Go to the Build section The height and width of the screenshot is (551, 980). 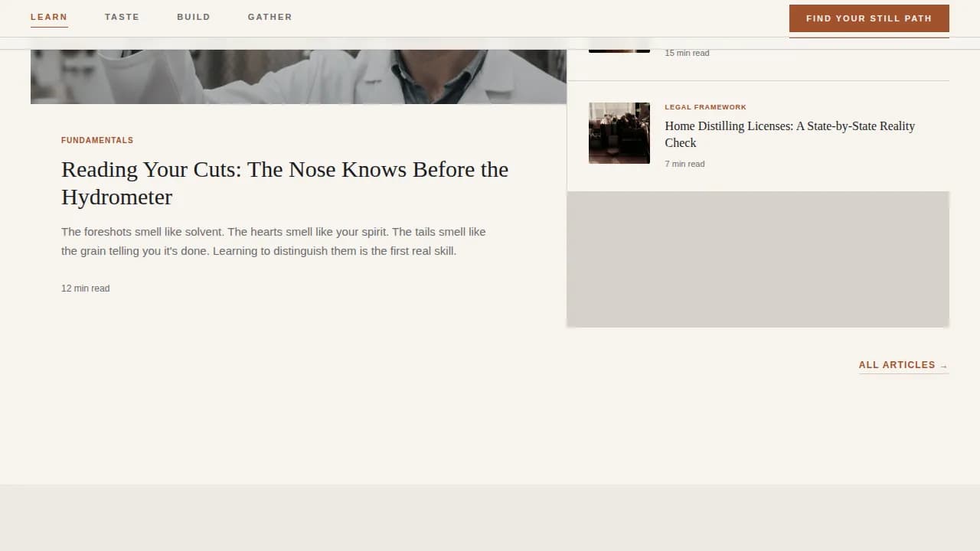pos(194,17)
